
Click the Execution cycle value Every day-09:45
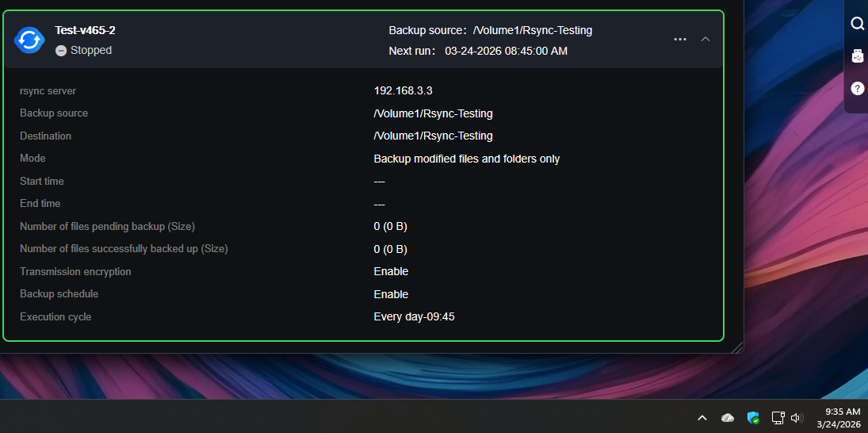coord(414,316)
